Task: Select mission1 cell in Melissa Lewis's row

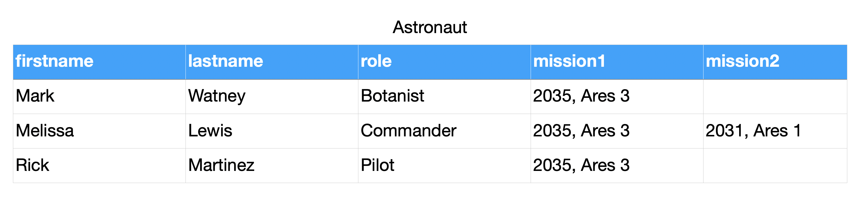Action: [581, 131]
